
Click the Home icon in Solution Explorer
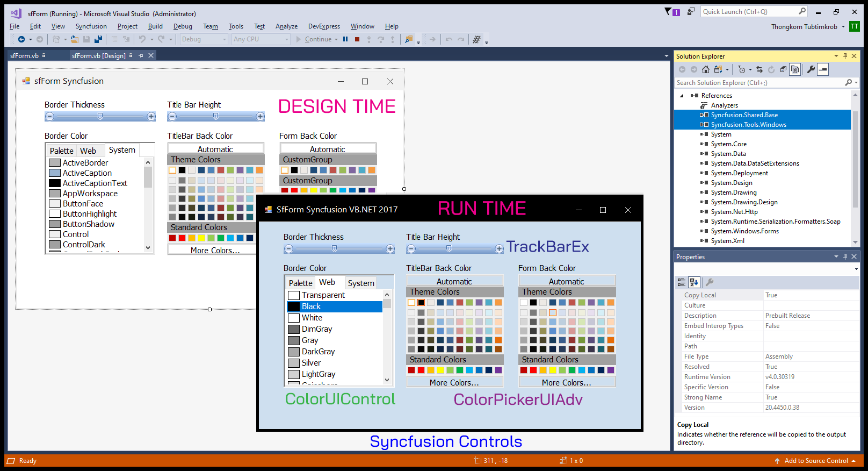tap(706, 69)
